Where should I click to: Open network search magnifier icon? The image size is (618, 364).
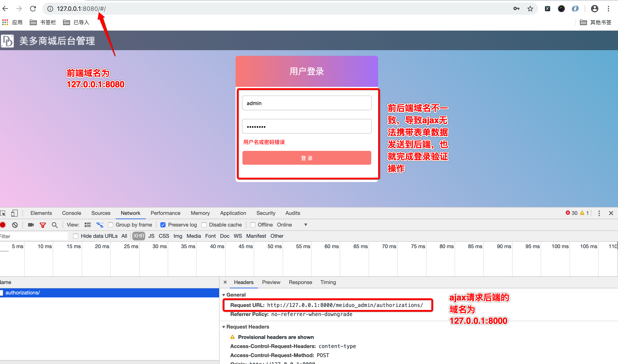point(55,225)
